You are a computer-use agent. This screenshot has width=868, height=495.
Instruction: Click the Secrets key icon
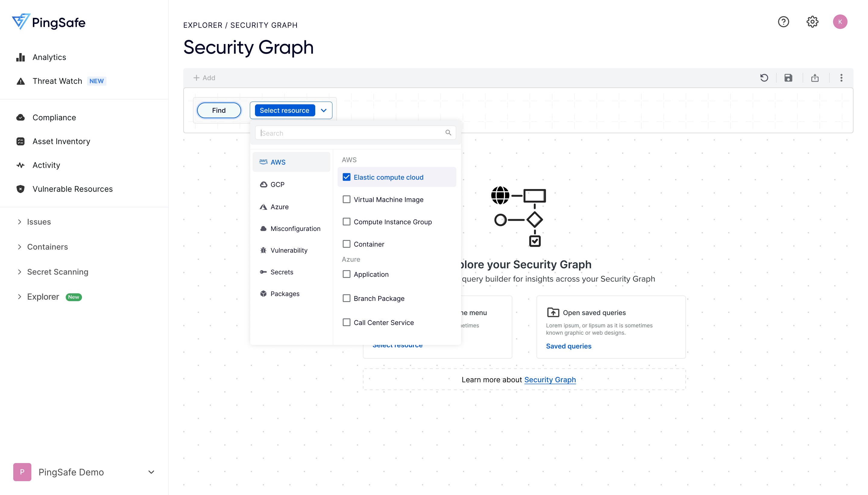click(x=263, y=272)
